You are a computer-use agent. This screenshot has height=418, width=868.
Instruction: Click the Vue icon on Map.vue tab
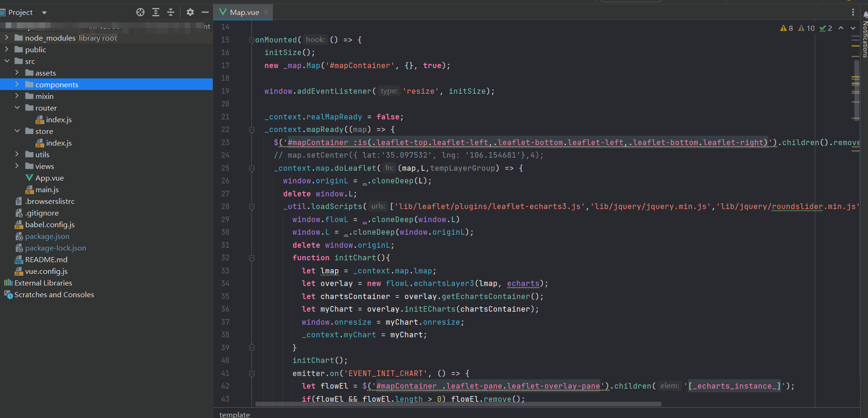(223, 12)
